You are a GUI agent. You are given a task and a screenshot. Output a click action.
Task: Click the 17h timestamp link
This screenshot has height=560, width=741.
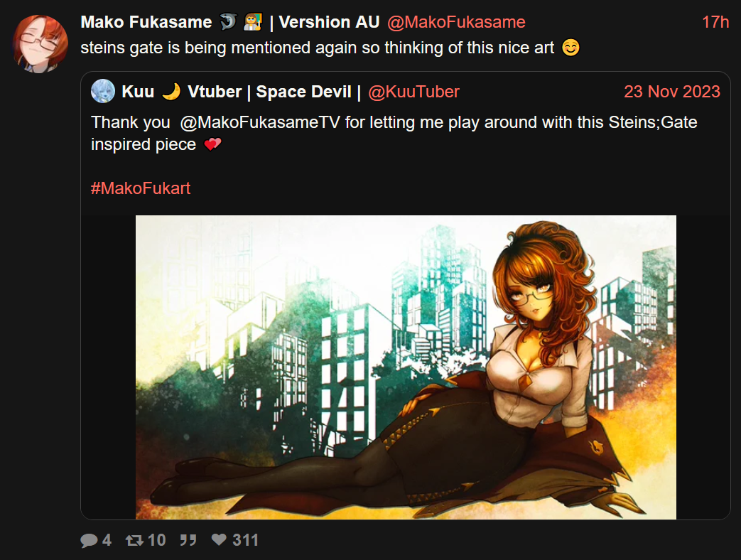715,22
